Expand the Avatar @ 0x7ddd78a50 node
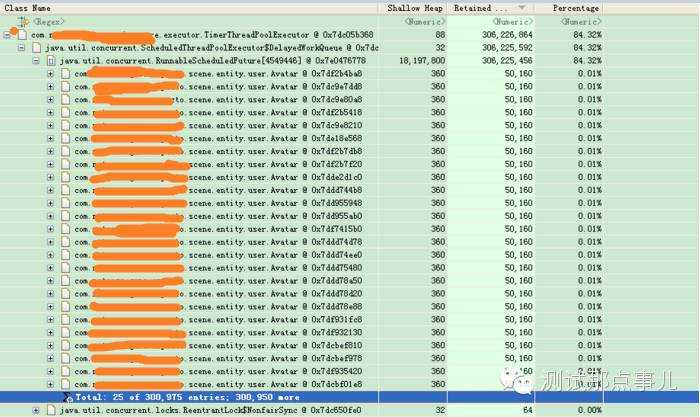700x417 pixels. [x=50, y=280]
